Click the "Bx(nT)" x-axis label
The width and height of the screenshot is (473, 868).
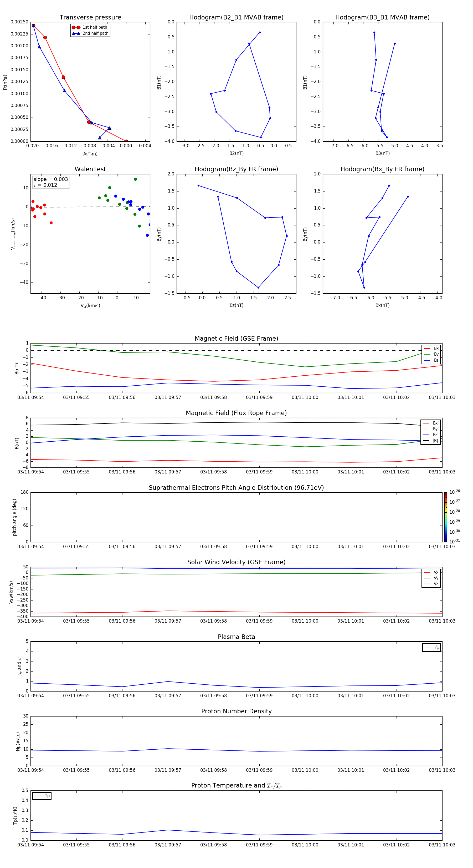[x=382, y=305]
